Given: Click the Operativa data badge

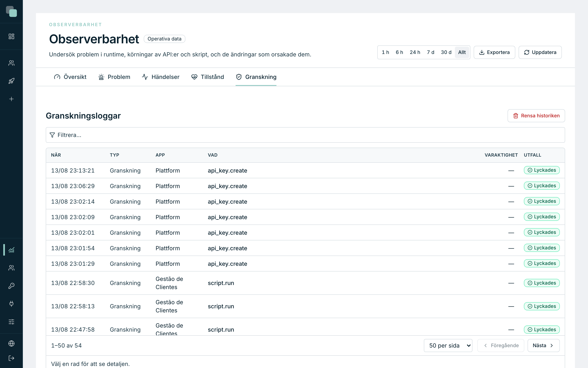Looking at the screenshot, I should [165, 39].
